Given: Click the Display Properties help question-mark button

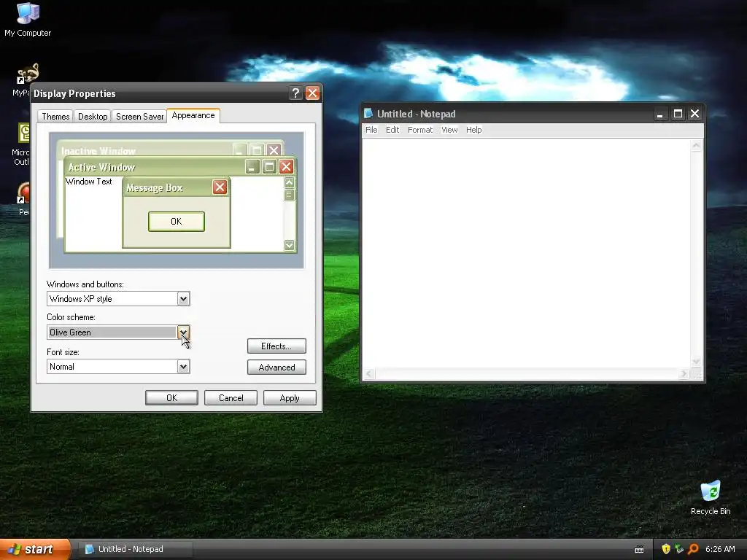Looking at the screenshot, I should pyautogui.click(x=295, y=93).
